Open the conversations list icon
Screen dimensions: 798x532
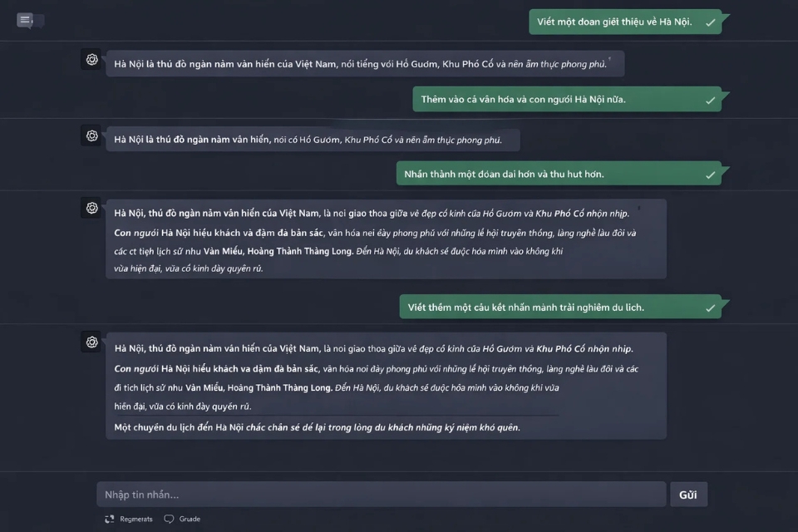(x=25, y=20)
